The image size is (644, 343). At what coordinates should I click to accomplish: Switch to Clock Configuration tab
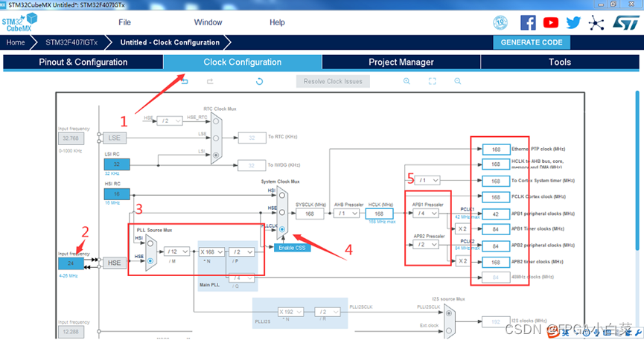pos(242,62)
